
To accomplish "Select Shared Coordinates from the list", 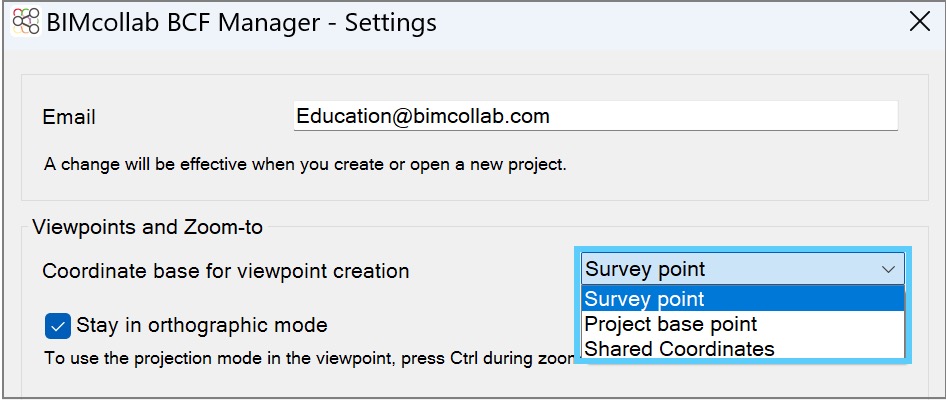I will (743, 349).
